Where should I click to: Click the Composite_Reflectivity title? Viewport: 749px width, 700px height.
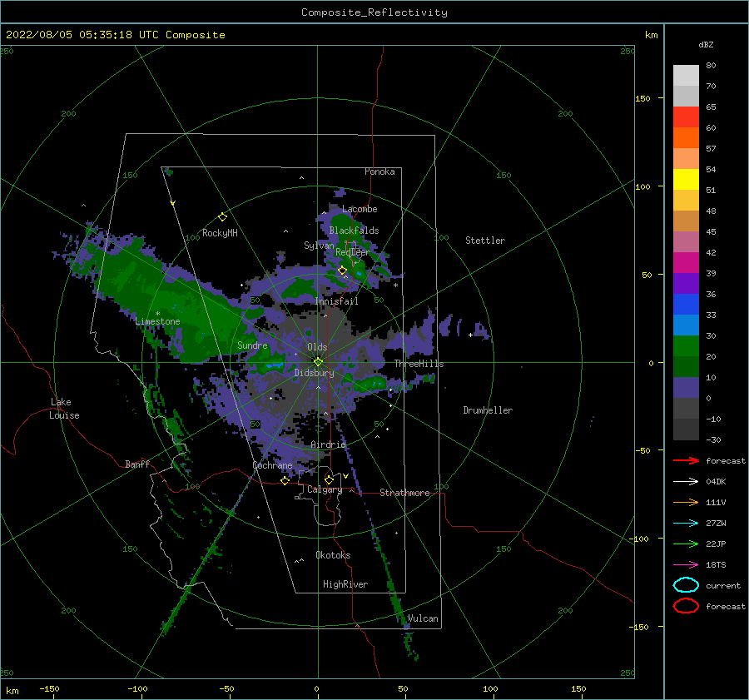374,12
